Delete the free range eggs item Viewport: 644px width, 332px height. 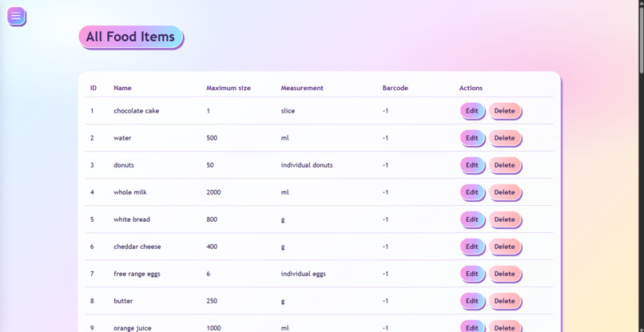(x=504, y=274)
